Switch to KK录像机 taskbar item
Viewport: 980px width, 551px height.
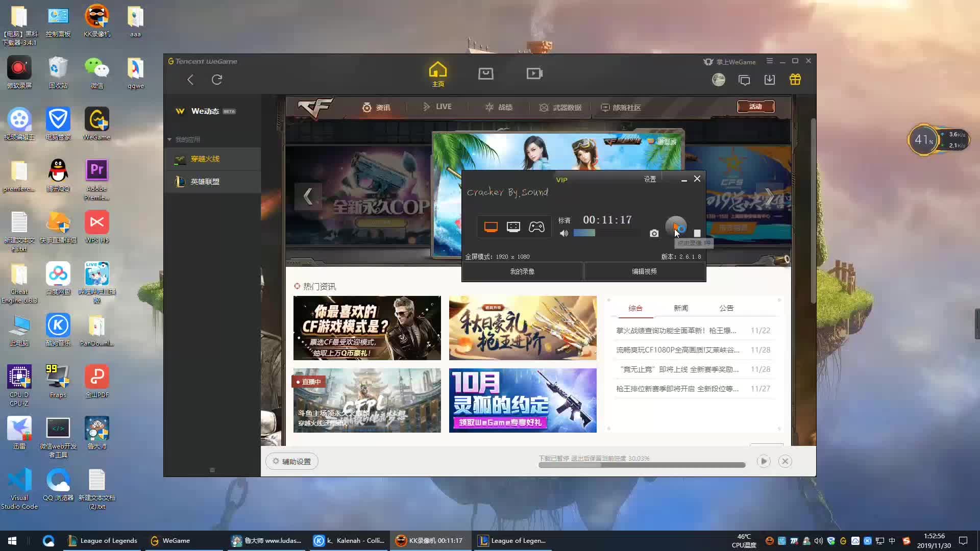tap(430, 541)
